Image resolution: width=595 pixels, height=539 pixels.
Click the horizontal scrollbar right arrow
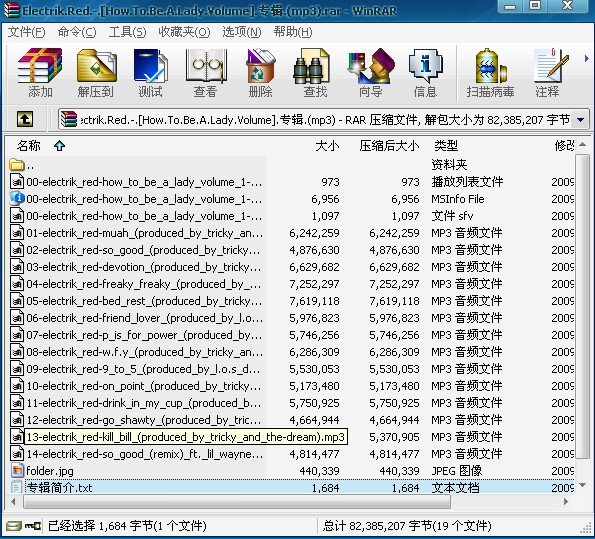(x=565, y=501)
